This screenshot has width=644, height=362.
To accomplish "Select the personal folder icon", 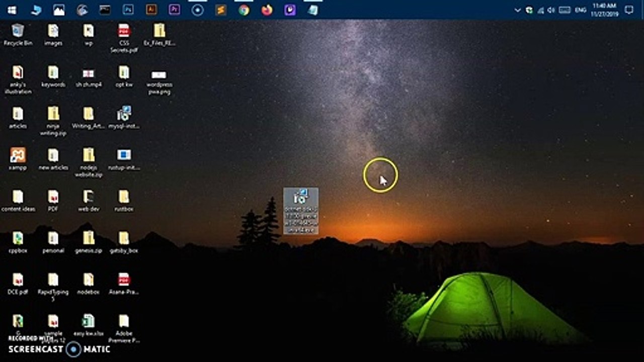I will click(53, 242).
